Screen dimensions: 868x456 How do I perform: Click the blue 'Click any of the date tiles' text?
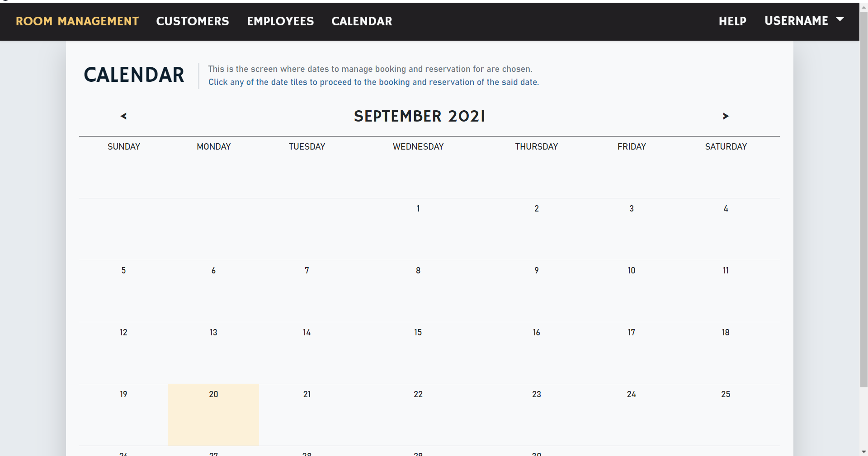click(373, 82)
